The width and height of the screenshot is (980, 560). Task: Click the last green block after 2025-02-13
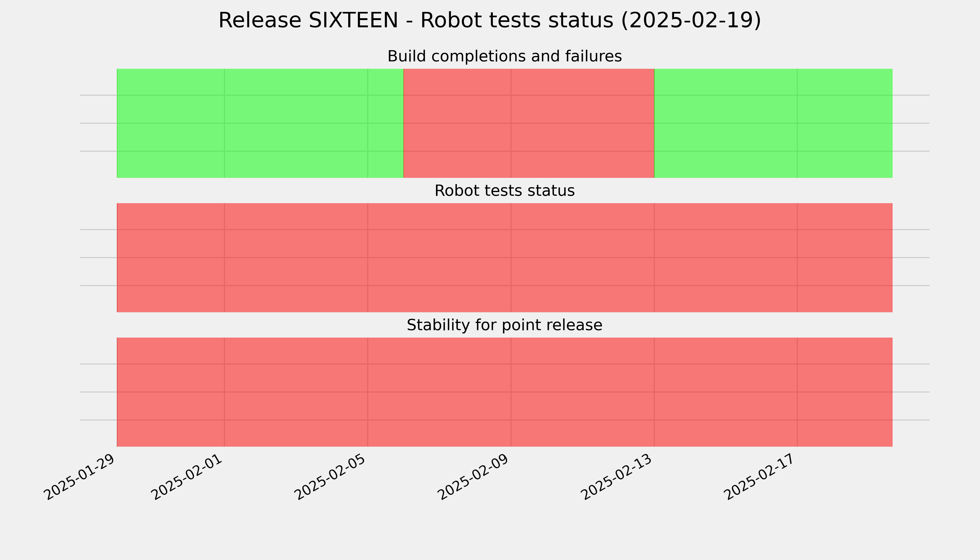[773, 123]
